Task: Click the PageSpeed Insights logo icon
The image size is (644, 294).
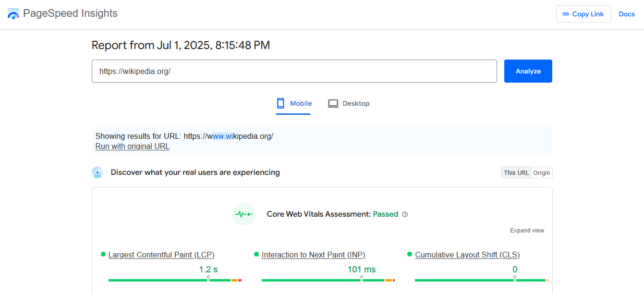Action: (13, 13)
